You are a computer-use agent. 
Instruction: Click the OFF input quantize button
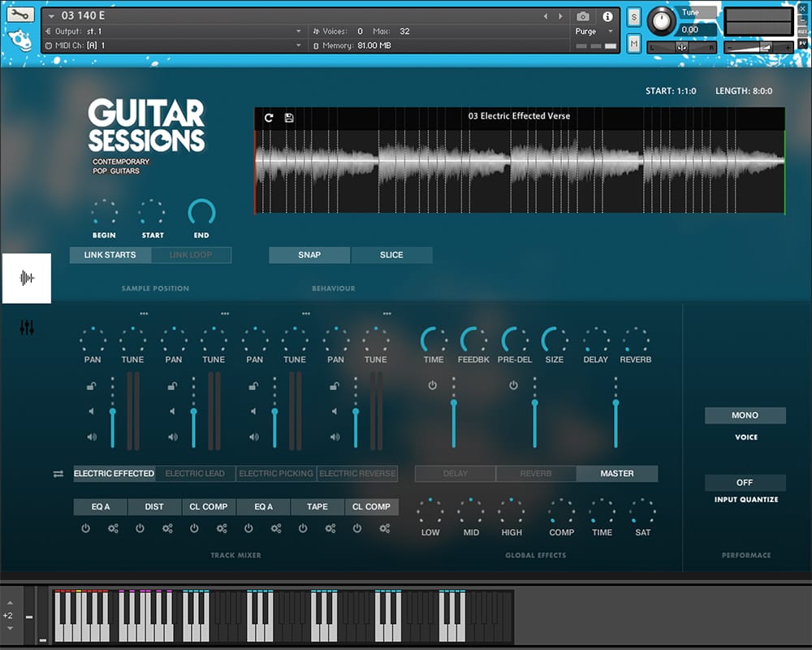tap(745, 483)
